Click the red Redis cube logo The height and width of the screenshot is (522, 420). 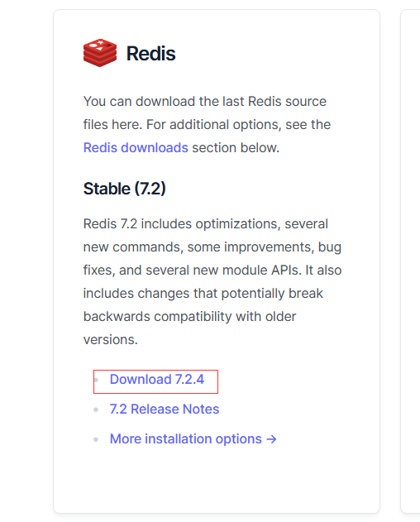click(x=100, y=53)
